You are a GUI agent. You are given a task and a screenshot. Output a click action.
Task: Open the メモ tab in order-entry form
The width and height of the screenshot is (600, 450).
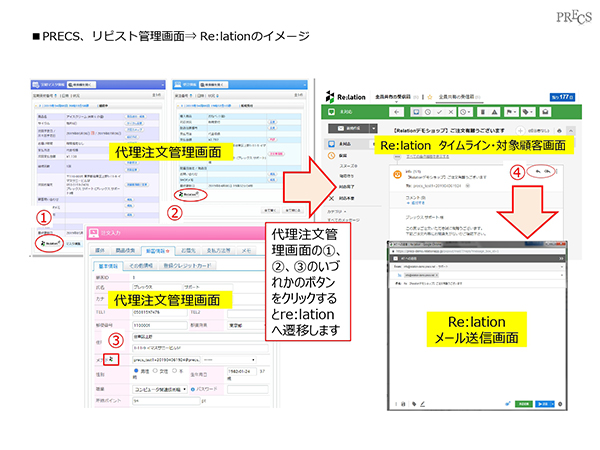(246, 251)
